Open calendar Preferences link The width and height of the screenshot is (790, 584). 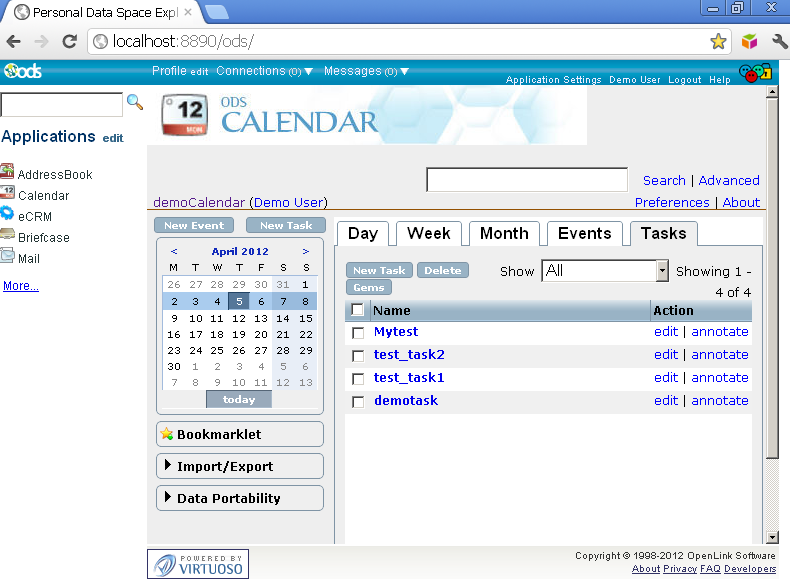672,203
